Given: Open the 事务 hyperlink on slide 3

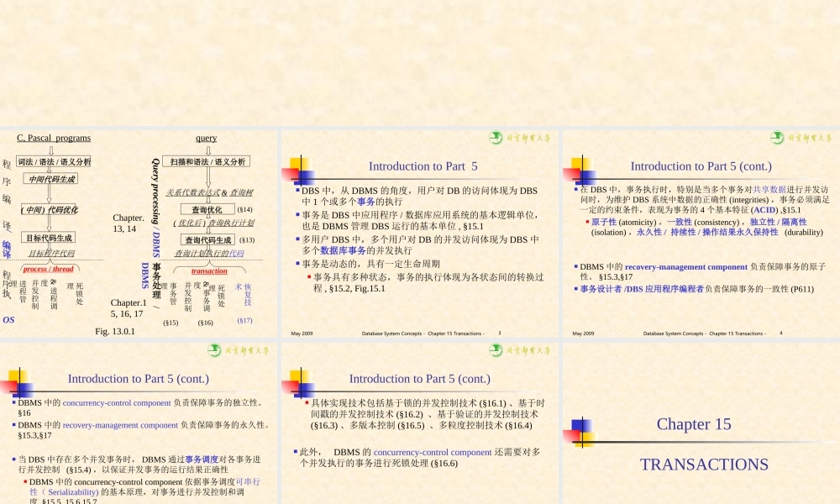Looking at the screenshot, I should (x=365, y=200).
